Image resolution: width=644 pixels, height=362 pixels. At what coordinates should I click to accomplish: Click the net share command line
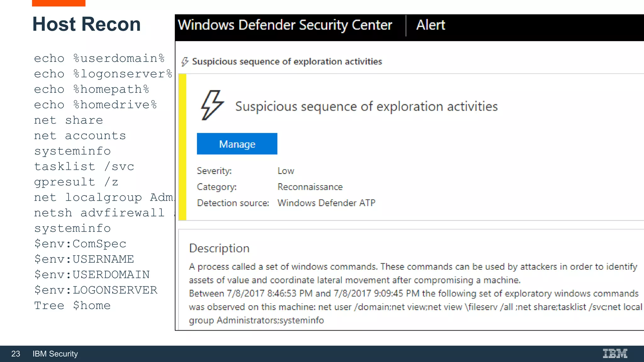69,120
